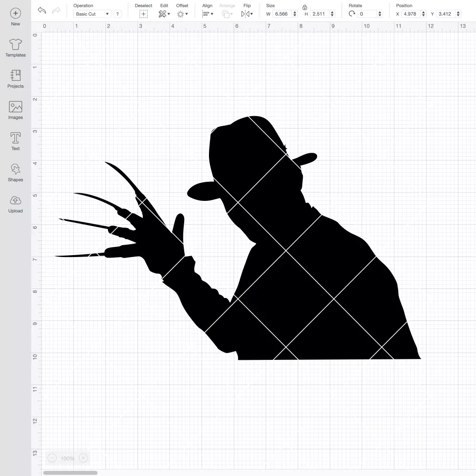The height and width of the screenshot is (476, 476).
Task: Open the Templates t-shirt panel
Action: pos(16,45)
